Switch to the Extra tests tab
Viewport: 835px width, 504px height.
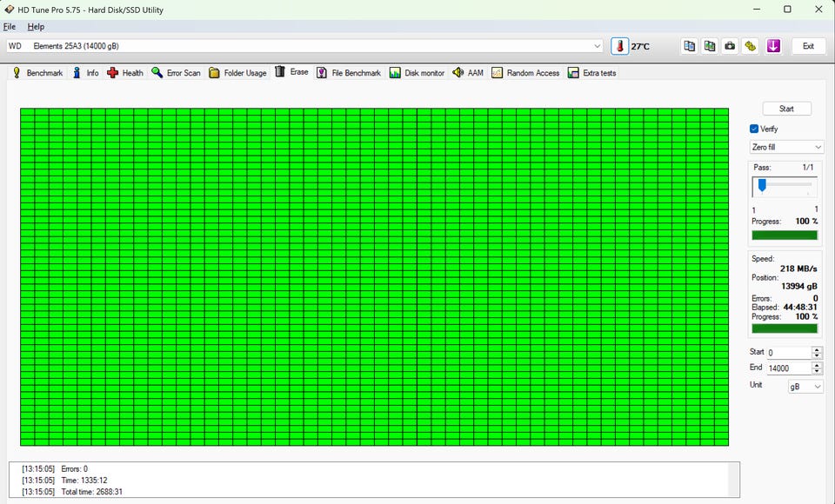coord(592,73)
